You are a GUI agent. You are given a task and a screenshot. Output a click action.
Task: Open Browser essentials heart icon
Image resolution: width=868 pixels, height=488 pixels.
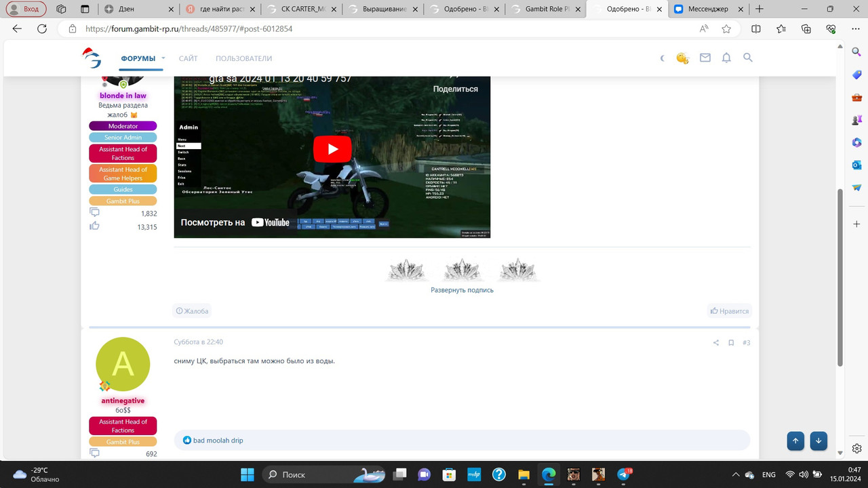(831, 29)
